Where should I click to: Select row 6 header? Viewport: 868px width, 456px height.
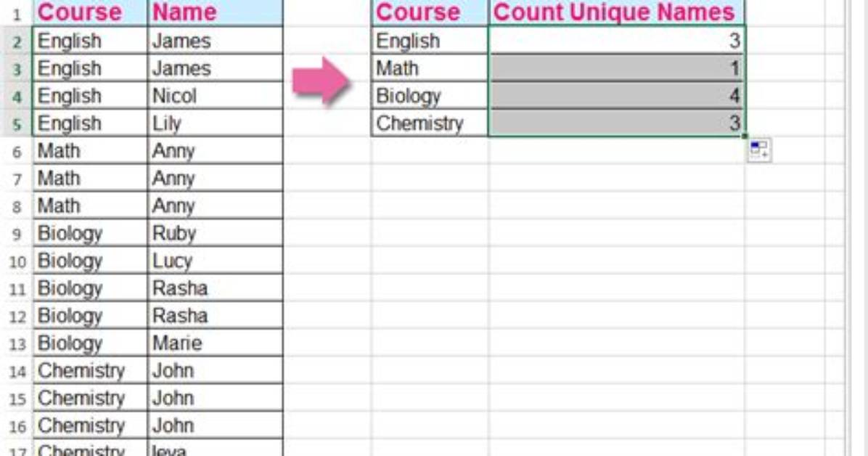(x=17, y=151)
